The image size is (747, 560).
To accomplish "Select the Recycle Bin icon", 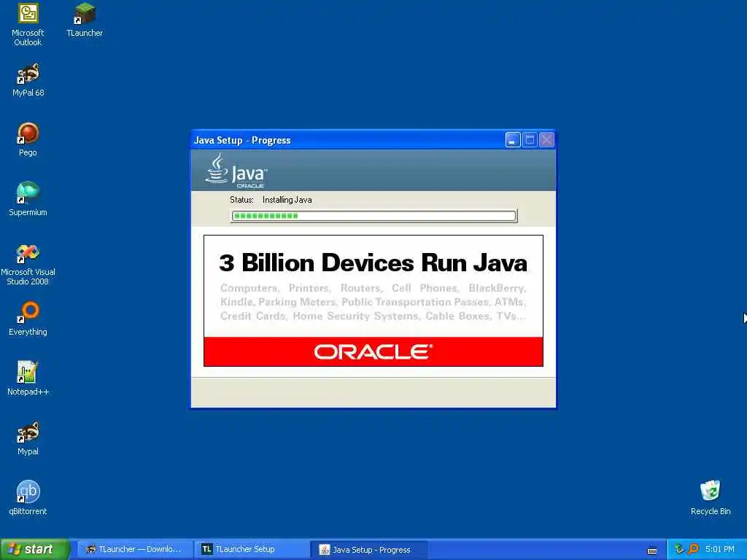I will coord(711,498).
